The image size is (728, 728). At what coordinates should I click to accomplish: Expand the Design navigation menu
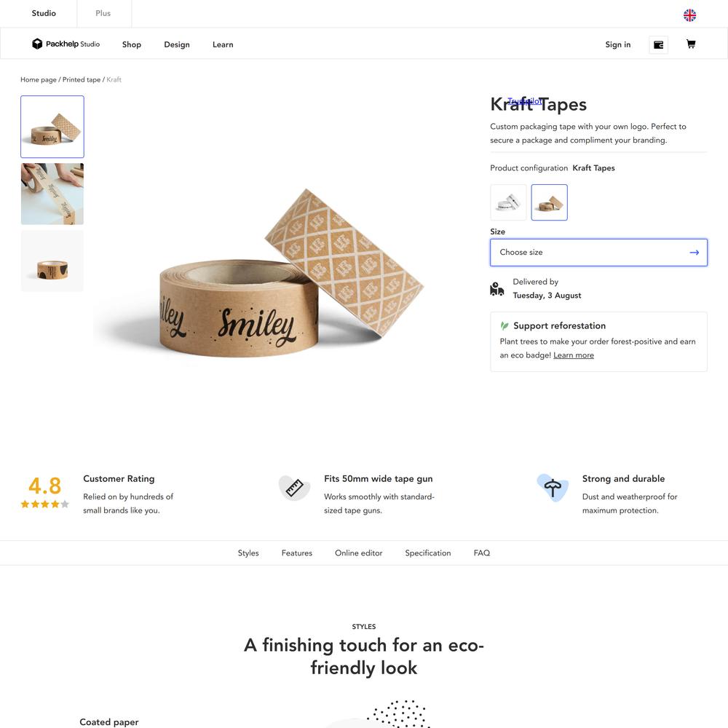(177, 44)
